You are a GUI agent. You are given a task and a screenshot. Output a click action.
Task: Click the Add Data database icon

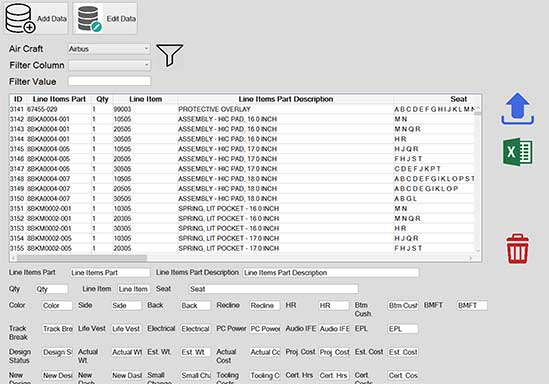pos(20,19)
